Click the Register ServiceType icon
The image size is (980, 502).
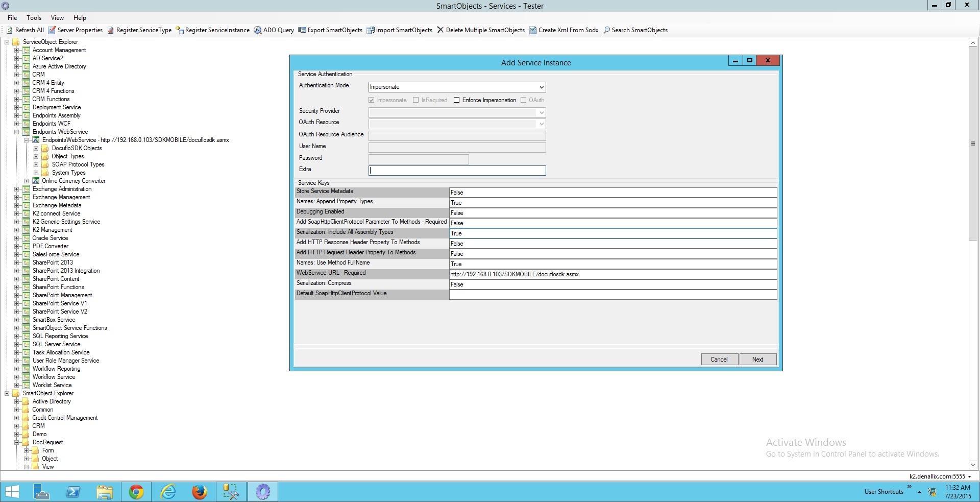point(110,30)
